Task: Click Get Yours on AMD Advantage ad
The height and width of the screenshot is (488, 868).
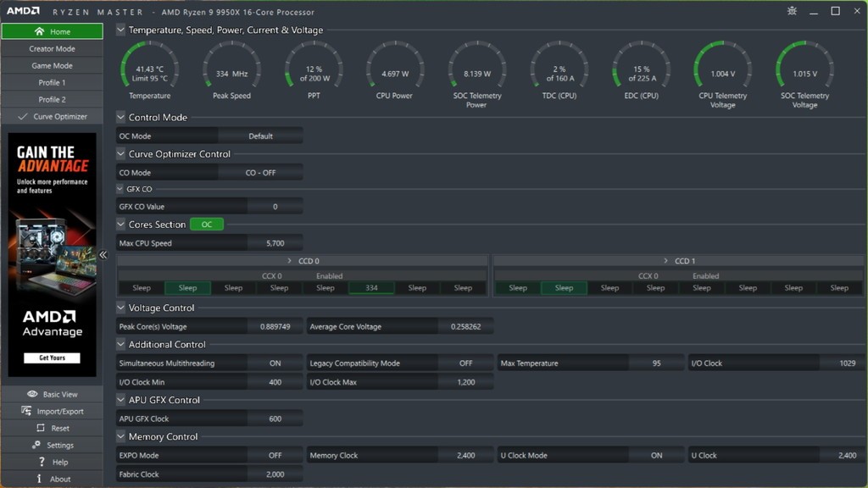Action: click(x=52, y=358)
